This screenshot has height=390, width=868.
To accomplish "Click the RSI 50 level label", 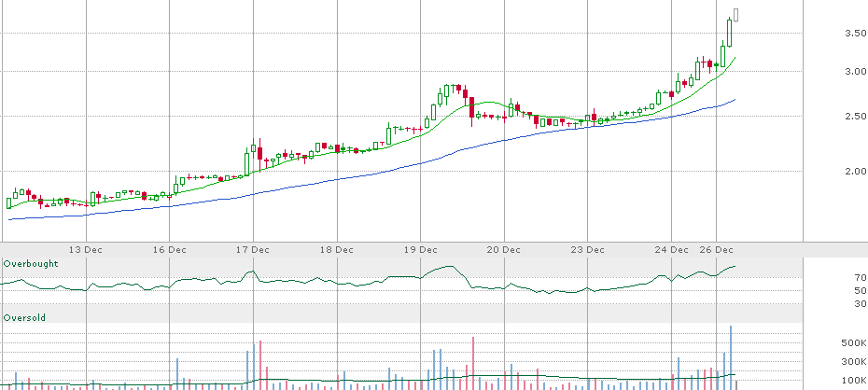I will [x=860, y=291].
